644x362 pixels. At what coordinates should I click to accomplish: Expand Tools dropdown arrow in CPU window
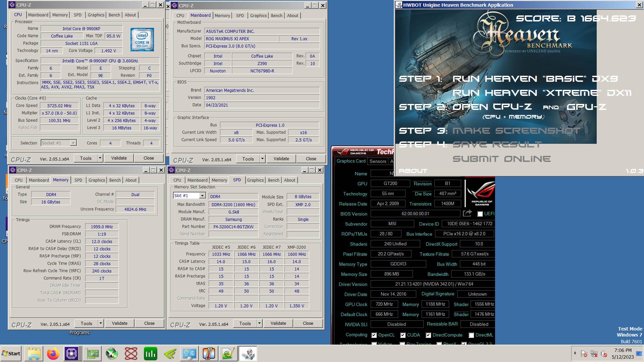[x=100, y=158]
